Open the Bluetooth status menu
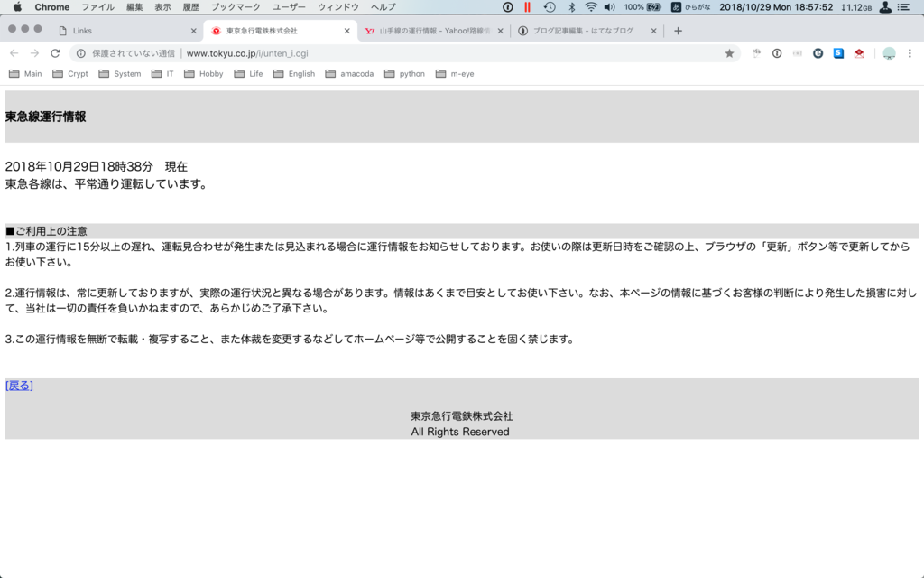The height and width of the screenshot is (578, 924). click(x=571, y=8)
